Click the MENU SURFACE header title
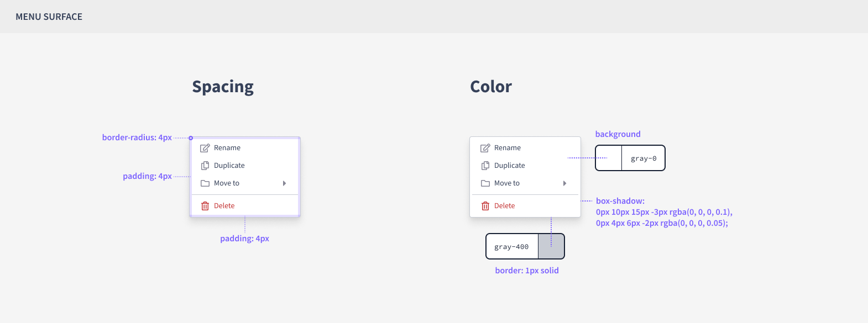The image size is (868, 323). point(49,17)
